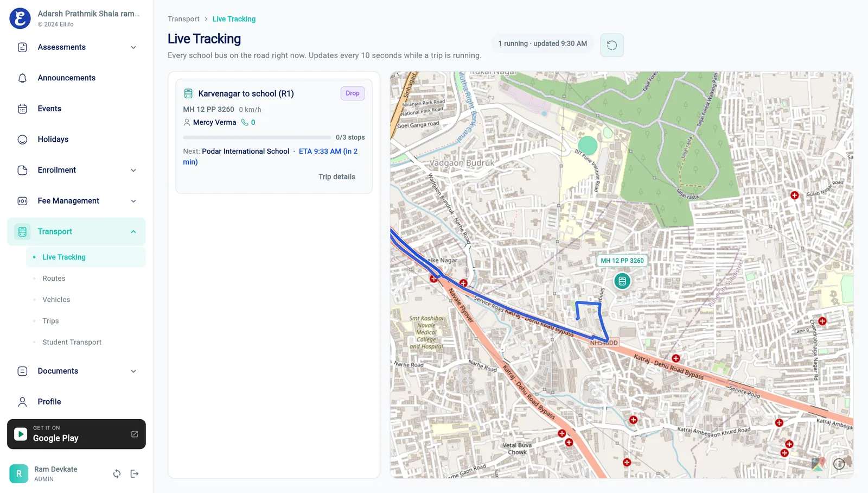Click the Events calendar icon

click(x=22, y=109)
